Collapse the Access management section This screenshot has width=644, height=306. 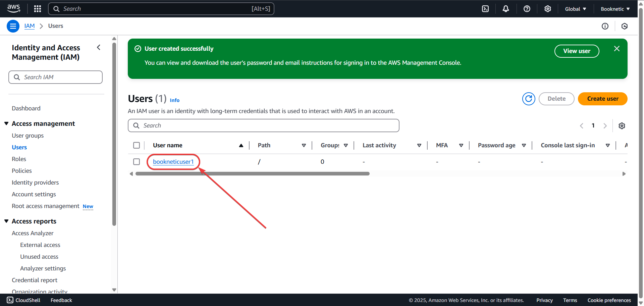click(6, 123)
